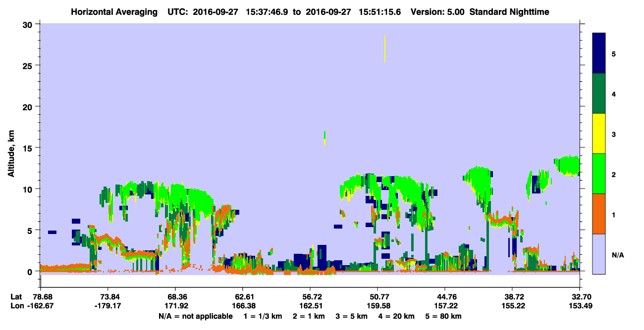
Task: Click the 'N/A = not applicable' legend text
Action: (196, 316)
